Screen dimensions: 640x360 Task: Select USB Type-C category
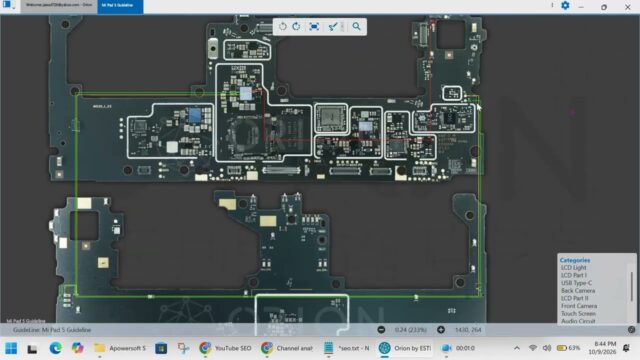[x=576, y=283]
